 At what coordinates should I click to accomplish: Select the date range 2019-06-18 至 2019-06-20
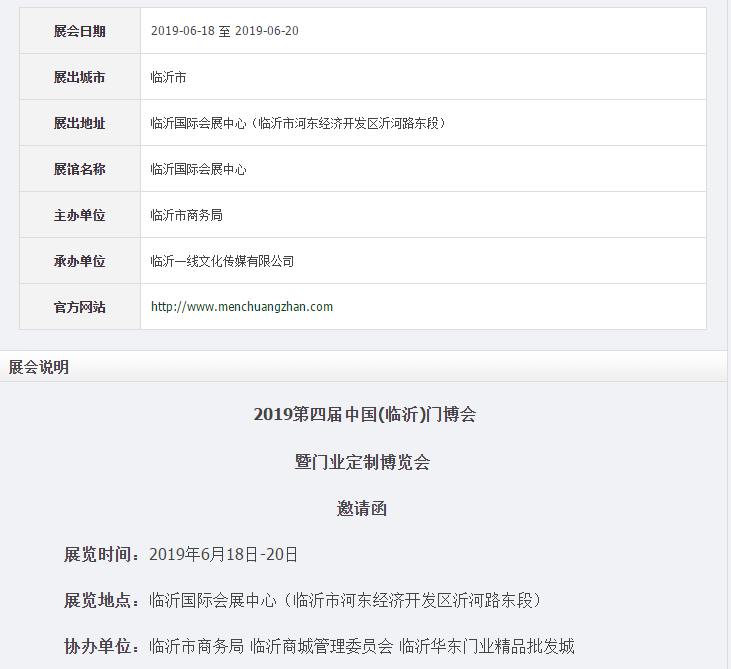[x=224, y=31]
